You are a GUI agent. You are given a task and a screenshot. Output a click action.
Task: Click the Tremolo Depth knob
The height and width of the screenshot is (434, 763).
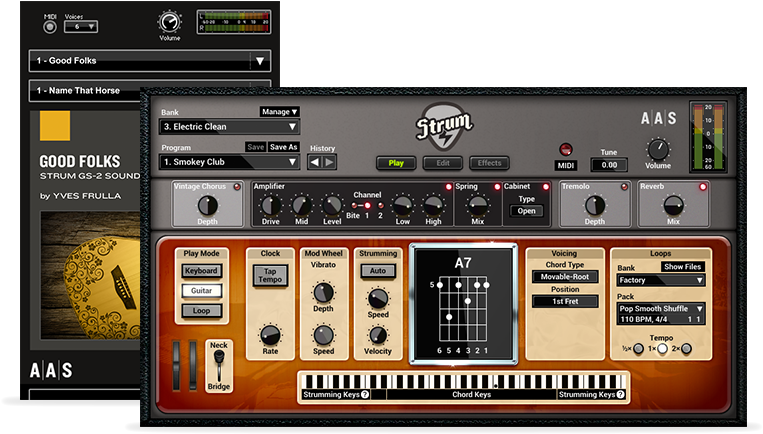595,205
